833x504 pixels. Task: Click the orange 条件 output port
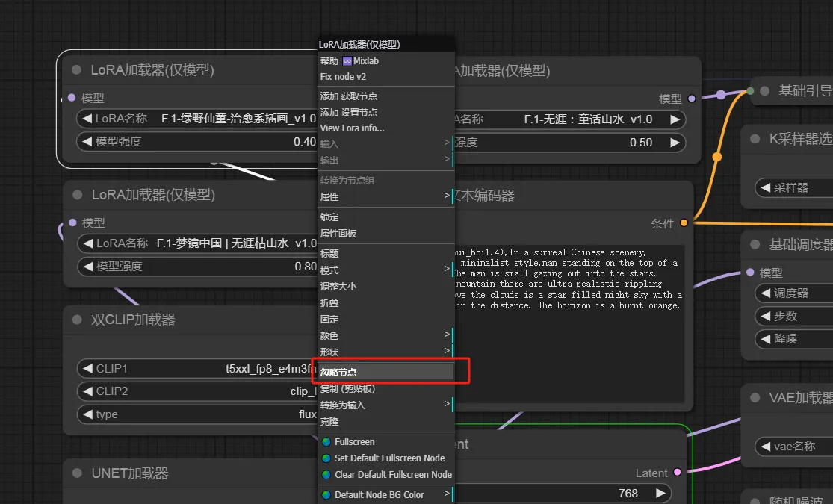click(684, 223)
